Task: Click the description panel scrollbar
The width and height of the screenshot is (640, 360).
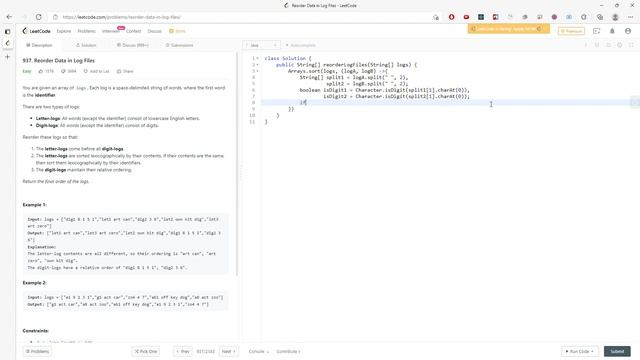Action: click(x=237, y=163)
